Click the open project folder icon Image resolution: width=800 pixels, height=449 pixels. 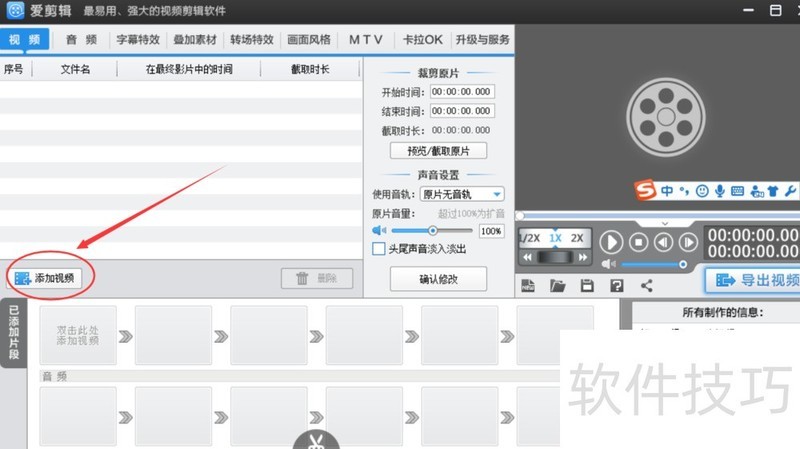pos(558,286)
